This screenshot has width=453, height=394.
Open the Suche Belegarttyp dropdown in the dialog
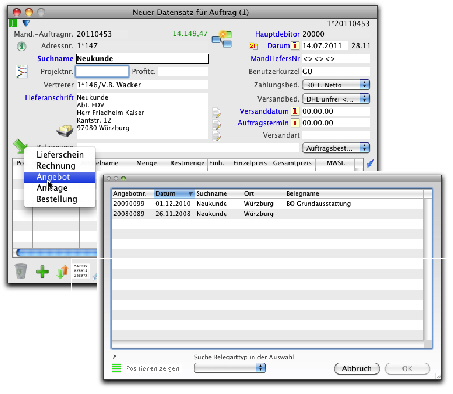click(x=230, y=368)
